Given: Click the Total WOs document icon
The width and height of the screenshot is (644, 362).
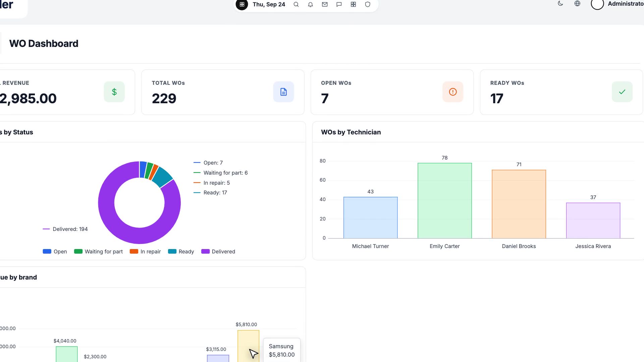Looking at the screenshot, I should (x=283, y=92).
